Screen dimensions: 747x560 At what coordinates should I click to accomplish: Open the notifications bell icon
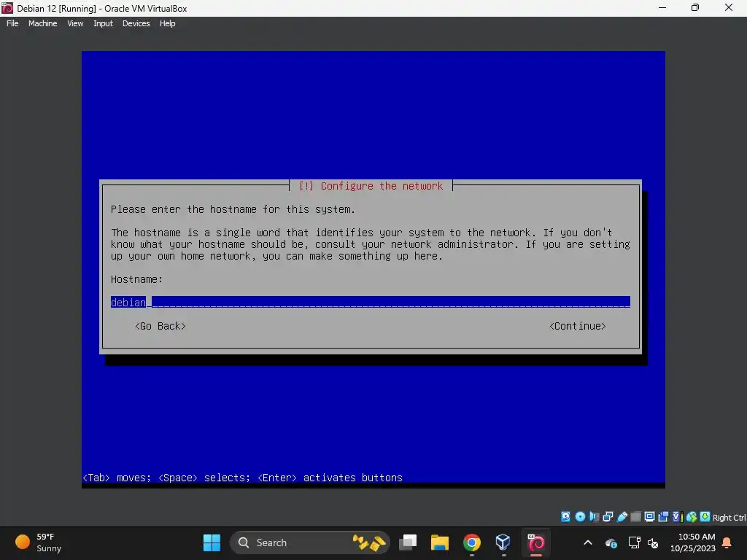tap(727, 542)
